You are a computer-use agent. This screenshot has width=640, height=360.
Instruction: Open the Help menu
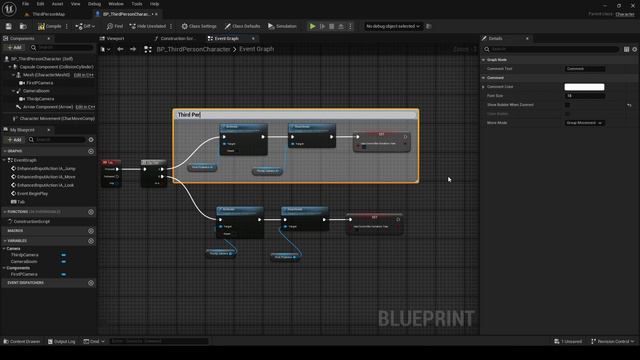coord(154,4)
